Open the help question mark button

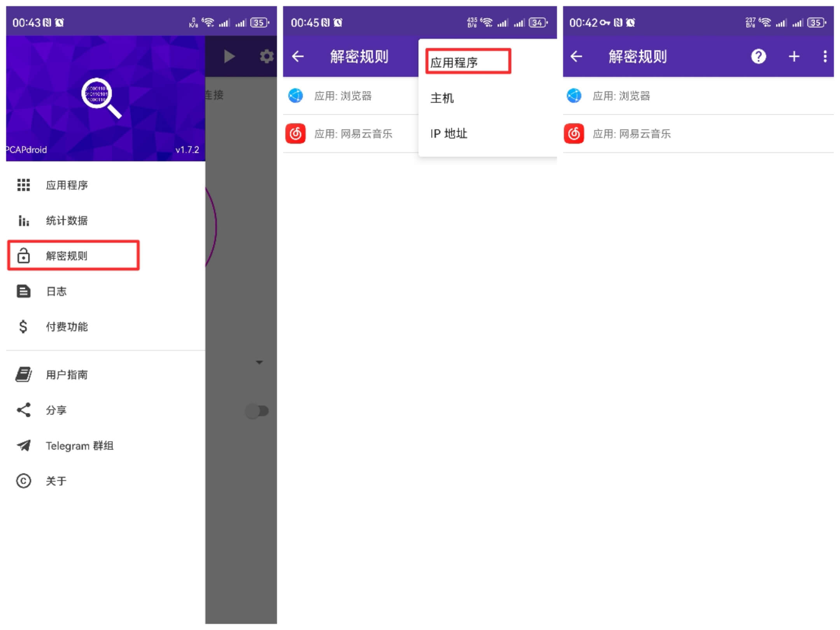pos(758,56)
